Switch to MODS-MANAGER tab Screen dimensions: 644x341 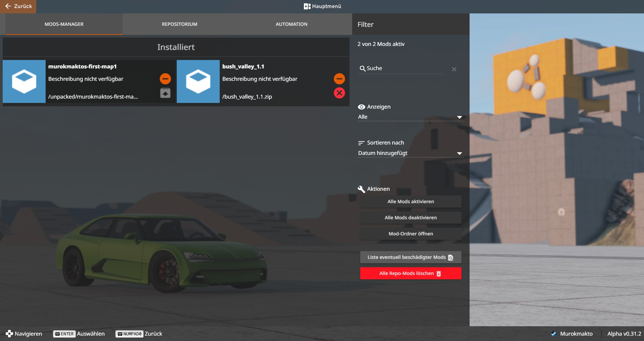[x=64, y=24]
